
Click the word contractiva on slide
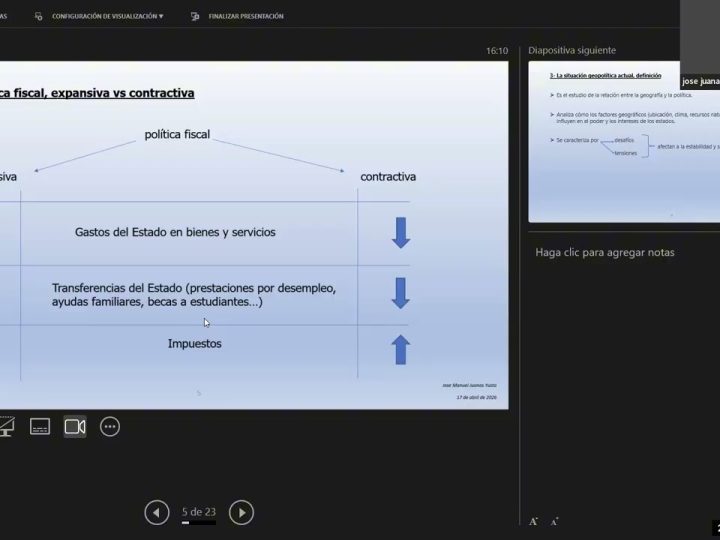388,177
